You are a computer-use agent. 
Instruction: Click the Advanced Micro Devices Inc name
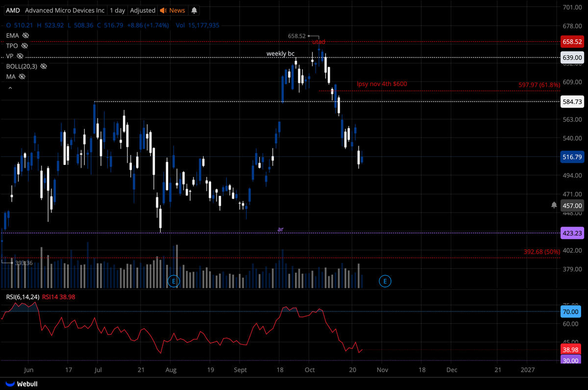pyautogui.click(x=64, y=10)
